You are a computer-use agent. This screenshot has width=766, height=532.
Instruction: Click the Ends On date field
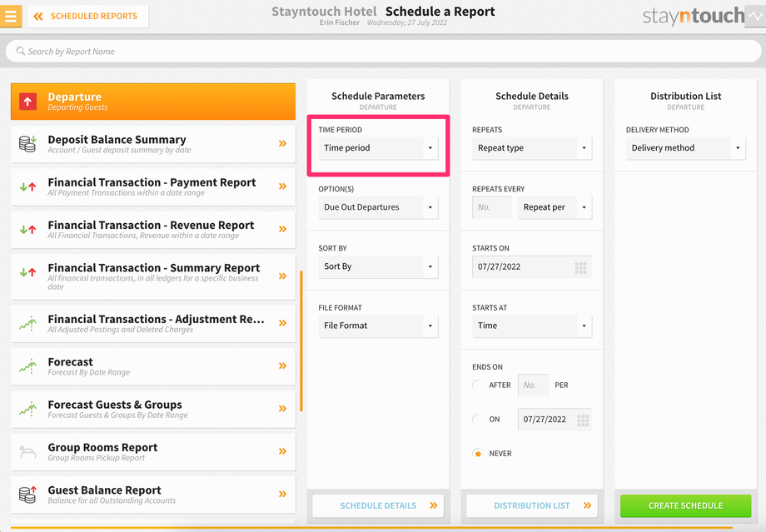[x=555, y=419]
